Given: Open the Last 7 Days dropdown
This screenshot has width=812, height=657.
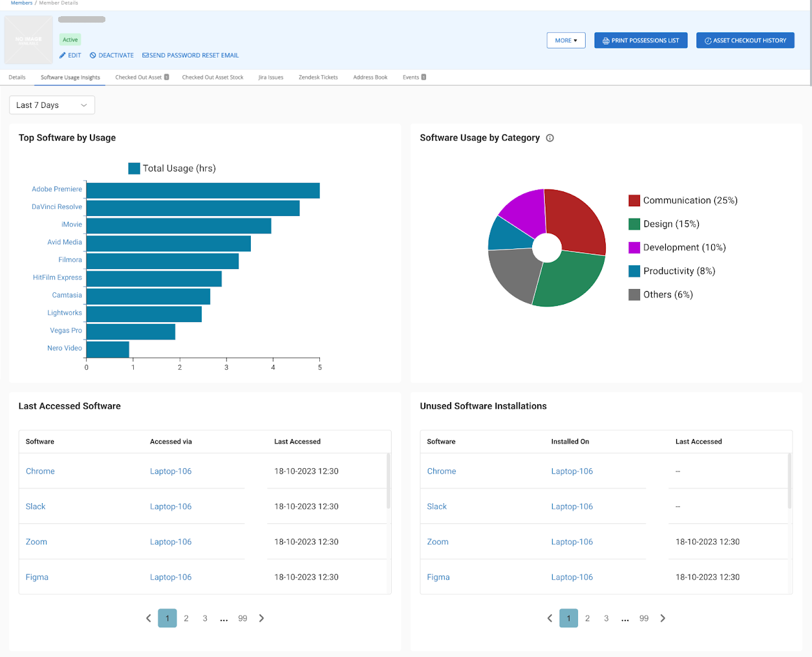Looking at the screenshot, I should 52,105.
